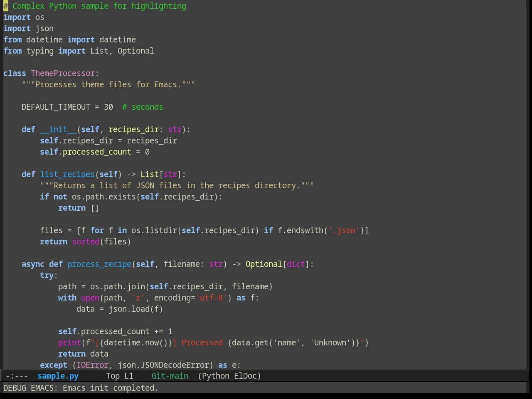Image resolution: width=532 pixels, height=399 pixels.
Task: Click the 'if not os.path.exists' line
Action: [131, 197]
